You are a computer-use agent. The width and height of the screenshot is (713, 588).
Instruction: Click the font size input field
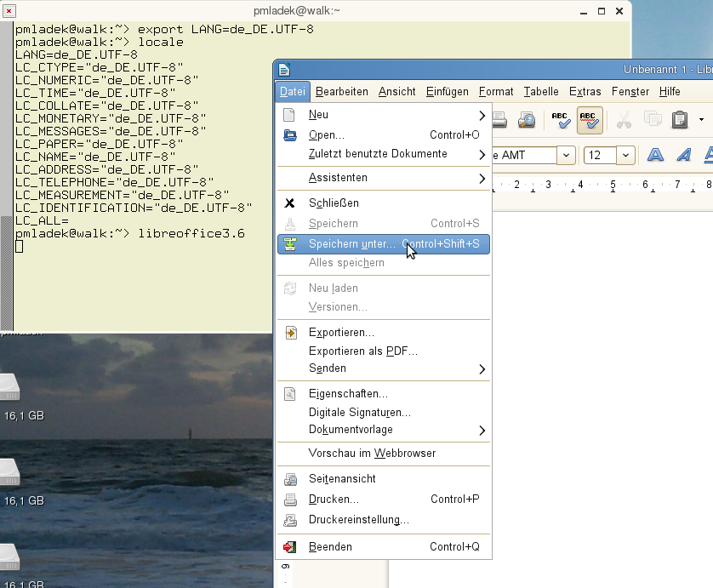pyautogui.click(x=600, y=155)
